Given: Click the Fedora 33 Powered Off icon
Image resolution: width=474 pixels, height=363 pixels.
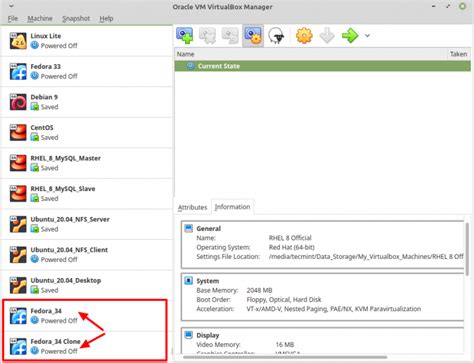Looking at the screenshot, I should pos(35,76).
